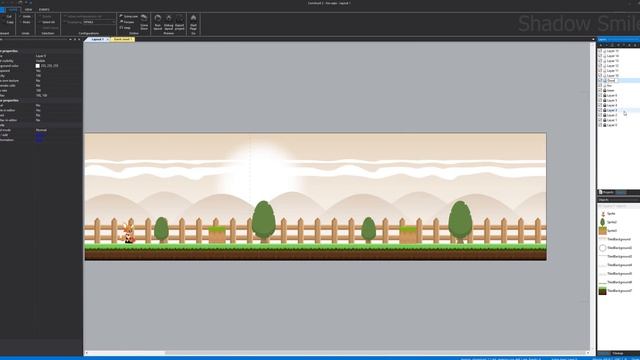Open the Forums online link
The image size is (640, 360).
point(128,22)
